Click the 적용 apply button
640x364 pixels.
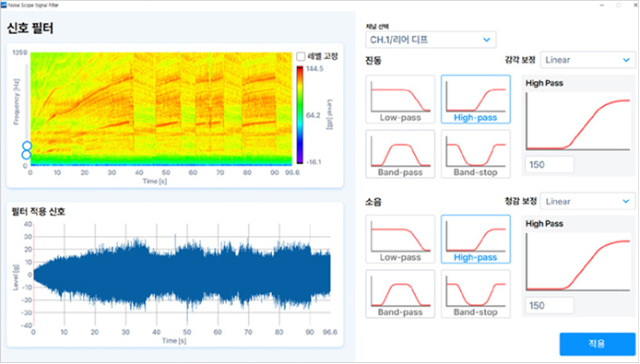pos(598,344)
